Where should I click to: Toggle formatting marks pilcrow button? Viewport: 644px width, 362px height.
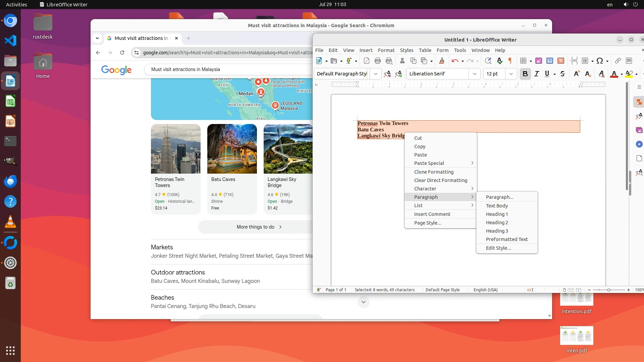[x=510, y=61]
